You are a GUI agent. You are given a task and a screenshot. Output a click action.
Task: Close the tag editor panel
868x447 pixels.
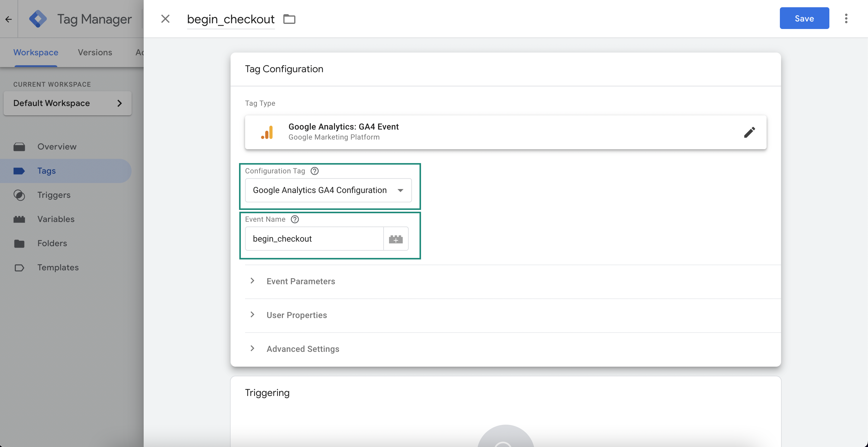pos(165,19)
